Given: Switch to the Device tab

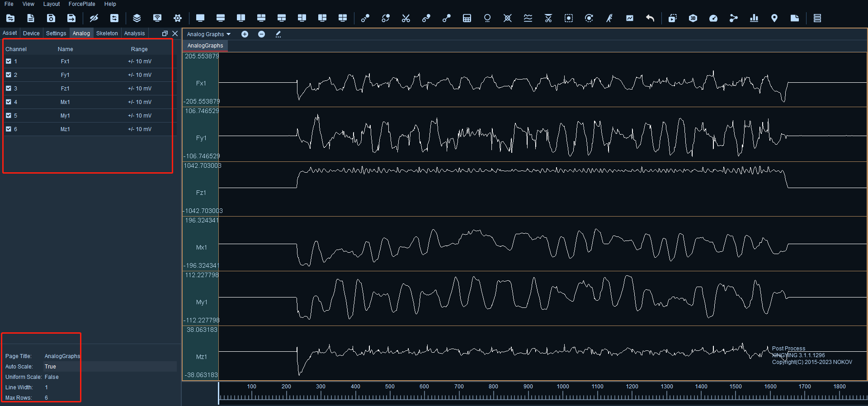Looking at the screenshot, I should pos(31,33).
